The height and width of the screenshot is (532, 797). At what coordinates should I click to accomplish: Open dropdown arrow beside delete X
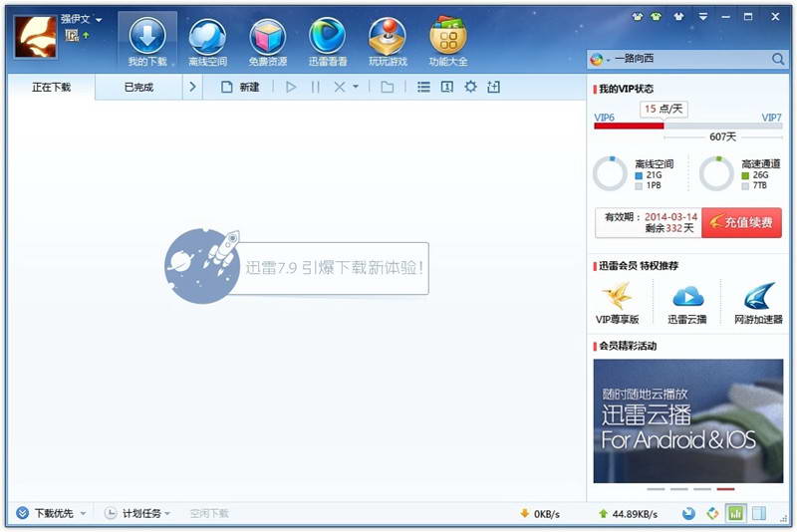tap(356, 87)
